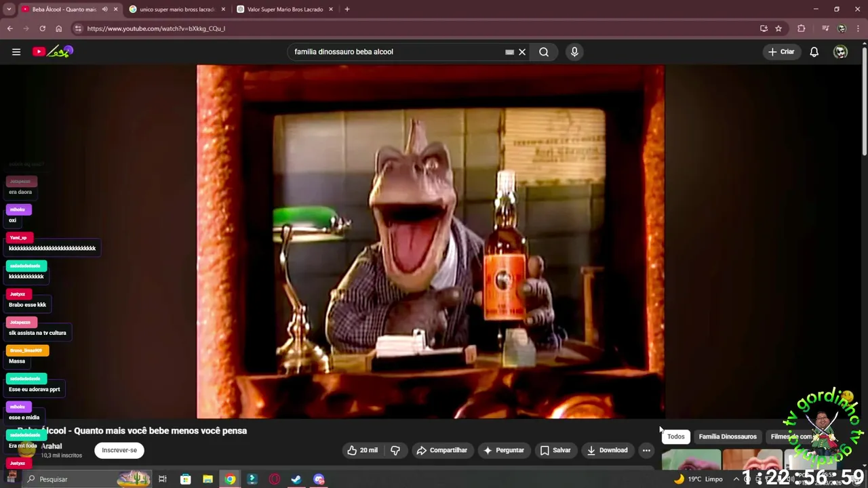Click the Perguntar ask button
The width and height of the screenshot is (868, 488).
(503, 450)
